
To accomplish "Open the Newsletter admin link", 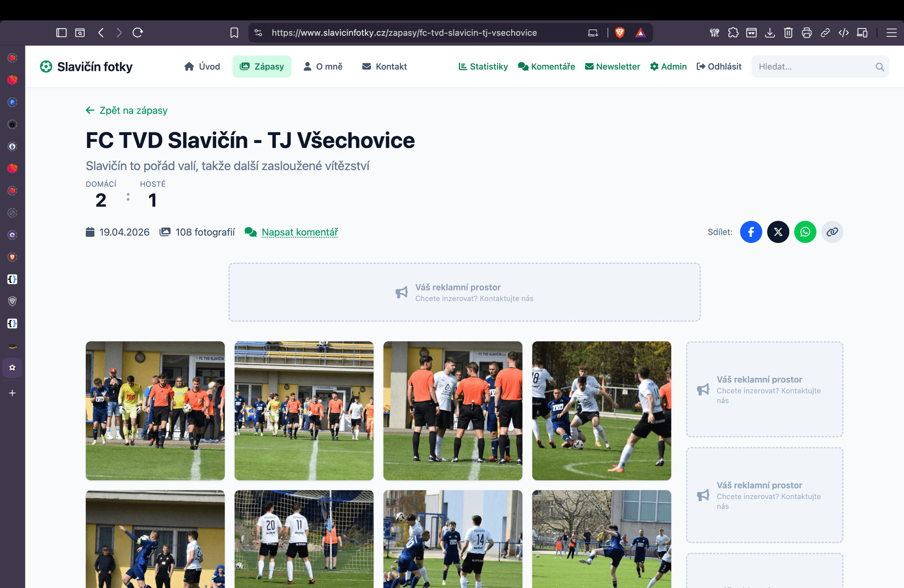I will point(612,66).
